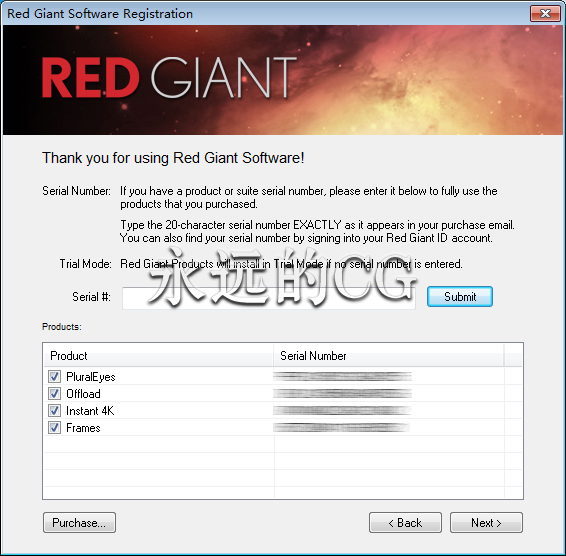
Task: Click the 'Products:' label
Action: coord(62,327)
